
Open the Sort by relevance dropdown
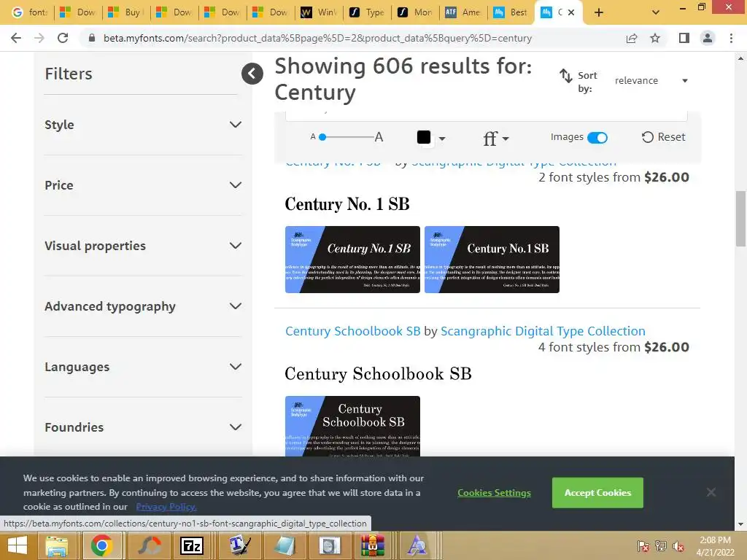click(x=651, y=80)
